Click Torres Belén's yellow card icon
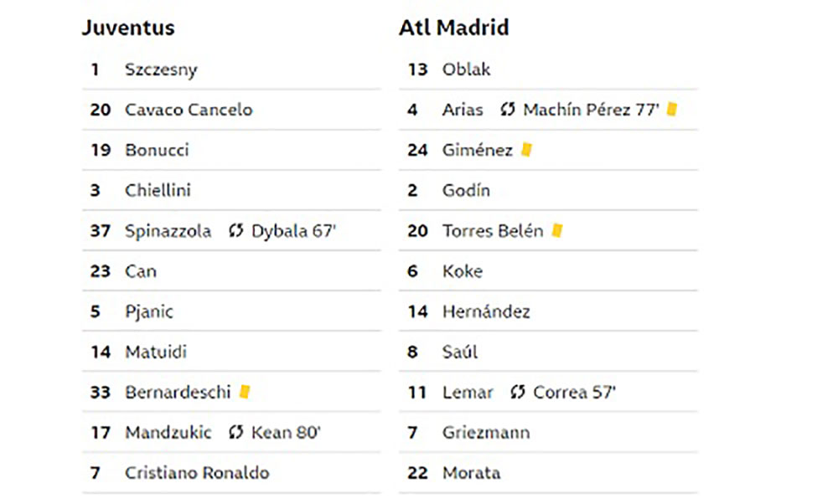 (x=557, y=230)
